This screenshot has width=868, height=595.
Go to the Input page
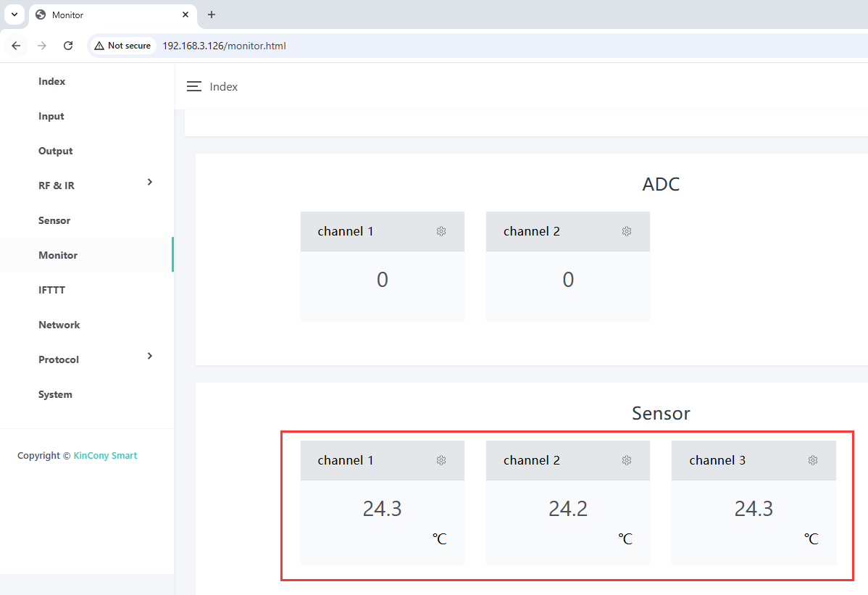pyautogui.click(x=51, y=116)
